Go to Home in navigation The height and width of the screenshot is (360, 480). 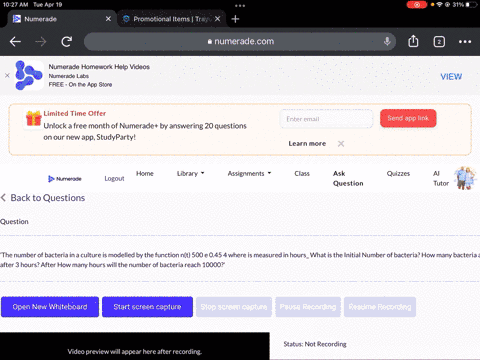click(145, 174)
